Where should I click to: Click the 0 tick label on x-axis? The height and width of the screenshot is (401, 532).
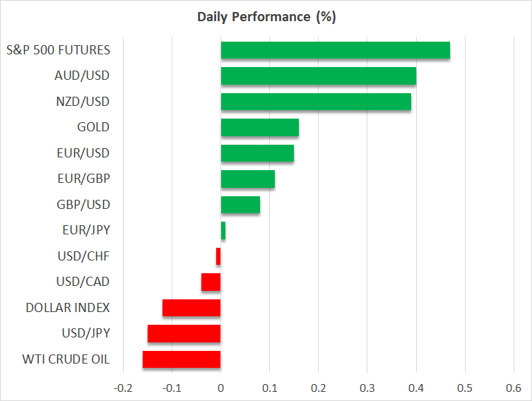(x=220, y=388)
